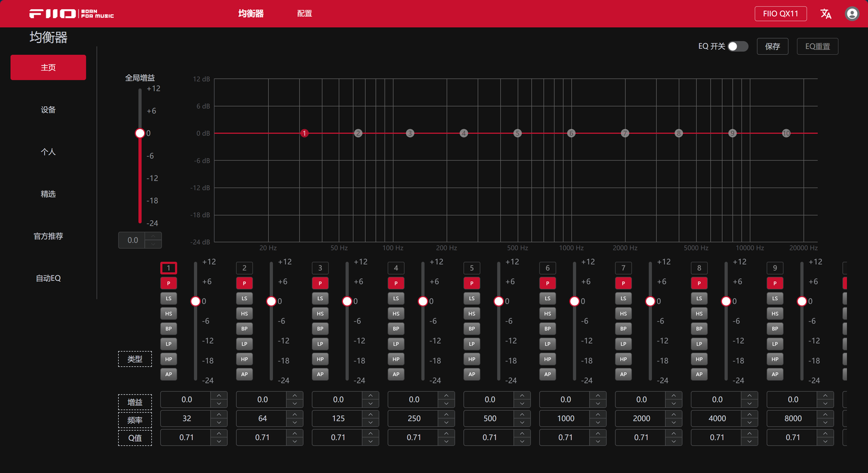Open the language translation icon

click(826, 14)
